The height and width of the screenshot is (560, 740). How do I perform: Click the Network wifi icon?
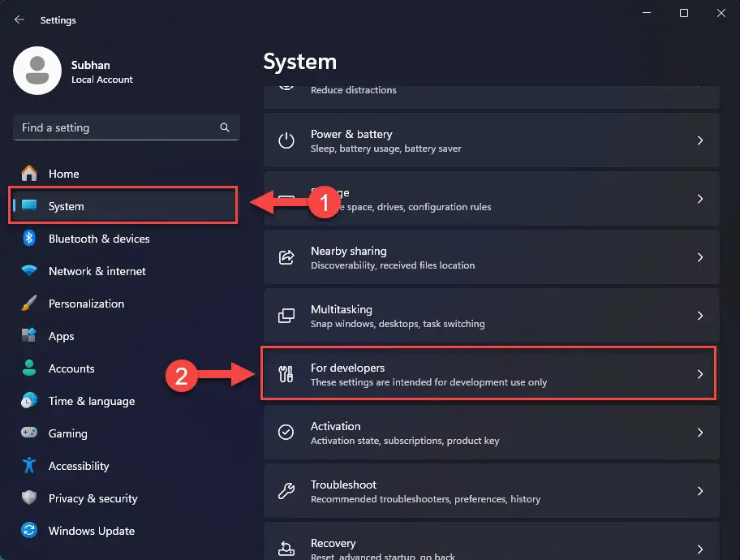pyautogui.click(x=29, y=270)
